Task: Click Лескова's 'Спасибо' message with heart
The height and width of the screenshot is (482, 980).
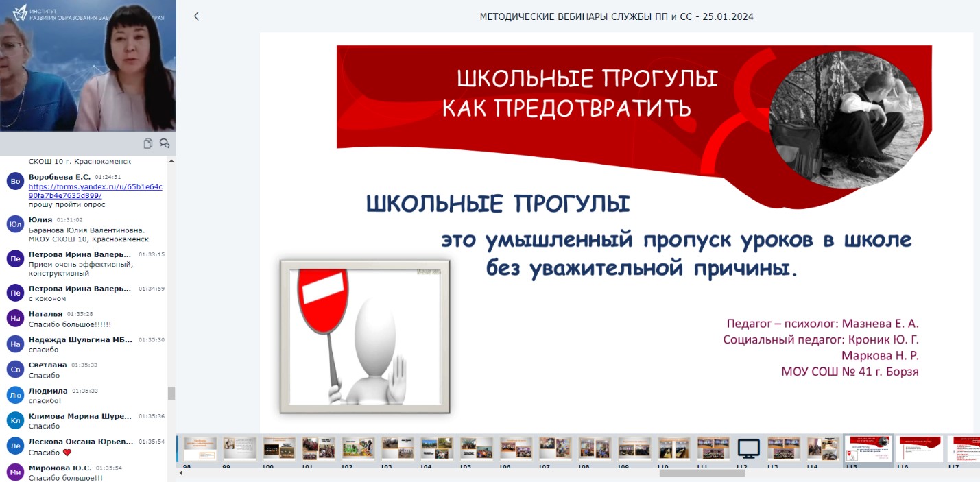Action: point(50,453)
